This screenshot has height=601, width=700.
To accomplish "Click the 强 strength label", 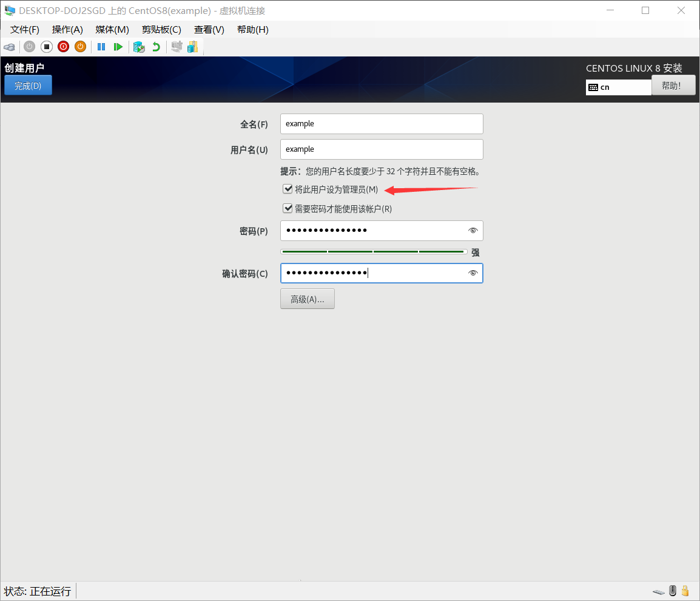I will (x=476, y=253).
